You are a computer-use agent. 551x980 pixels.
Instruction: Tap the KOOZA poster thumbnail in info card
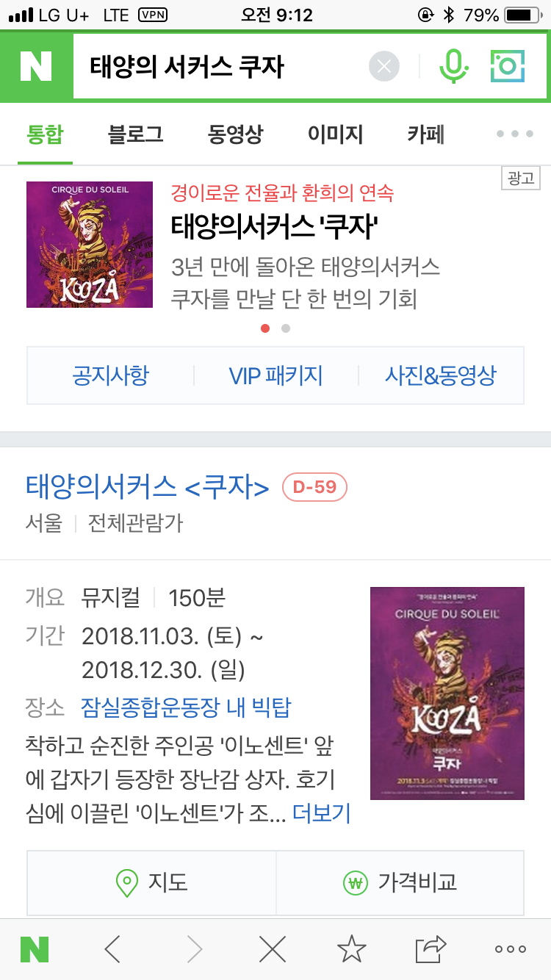pos(447,693)
